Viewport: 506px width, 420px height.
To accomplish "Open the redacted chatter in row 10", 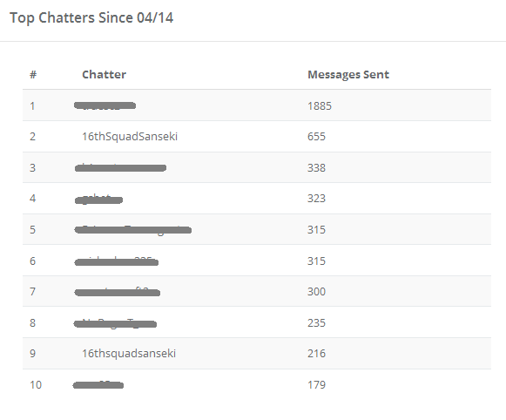I will (98, 385).
